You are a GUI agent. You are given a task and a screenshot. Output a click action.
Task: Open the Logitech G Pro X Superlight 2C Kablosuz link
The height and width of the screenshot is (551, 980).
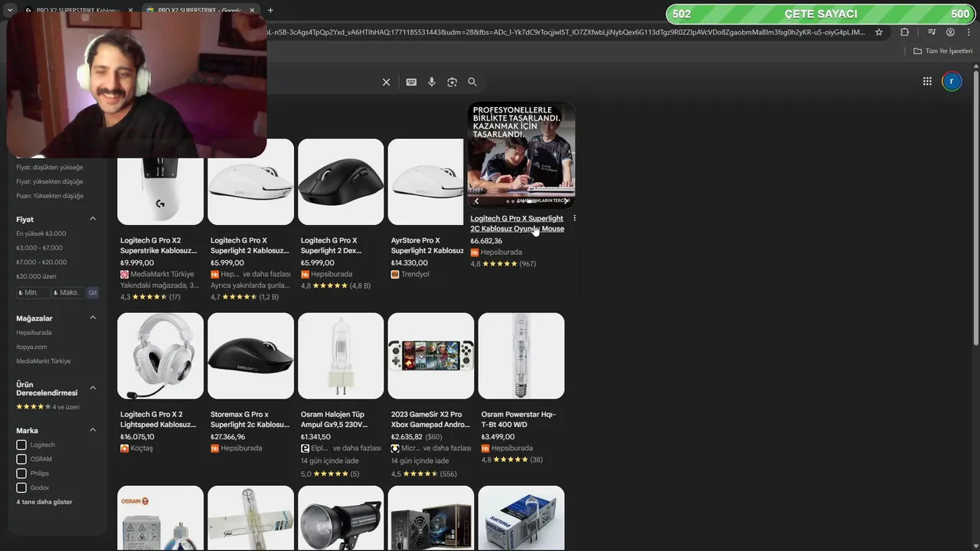(x=517, y=223)
